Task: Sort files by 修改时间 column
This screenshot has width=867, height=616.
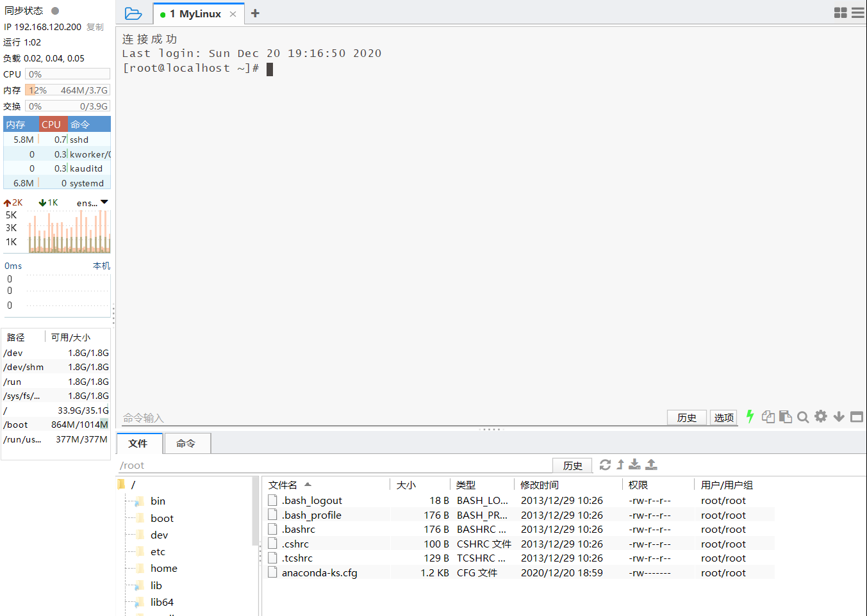Action: tap(568, 485)
